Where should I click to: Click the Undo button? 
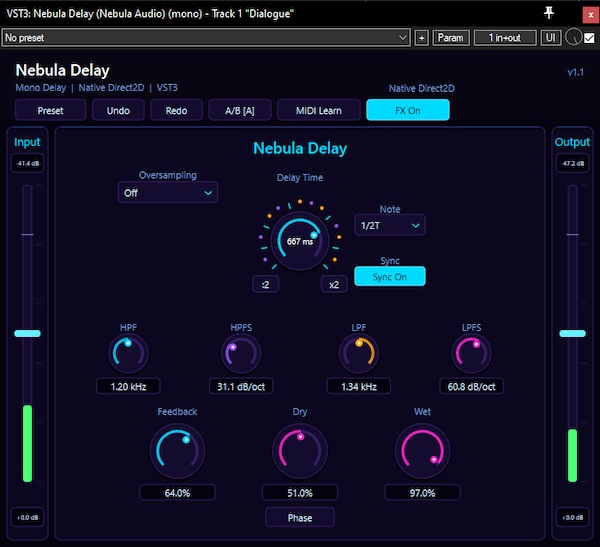click(x=118, y=110)
